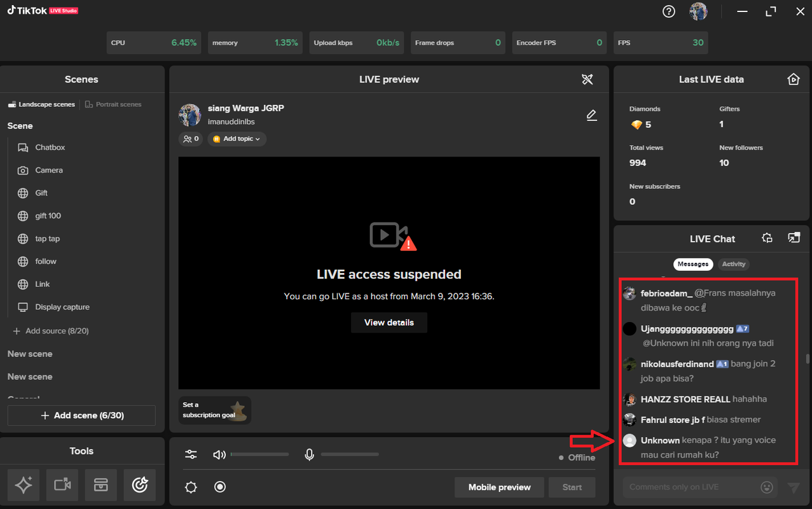812x509 pixels.
Task: Click febrioadam_ username in chat
Action: (x=666, y=293)
